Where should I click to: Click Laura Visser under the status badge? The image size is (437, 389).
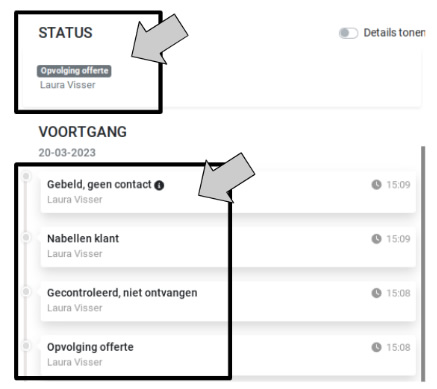point(68,85)
